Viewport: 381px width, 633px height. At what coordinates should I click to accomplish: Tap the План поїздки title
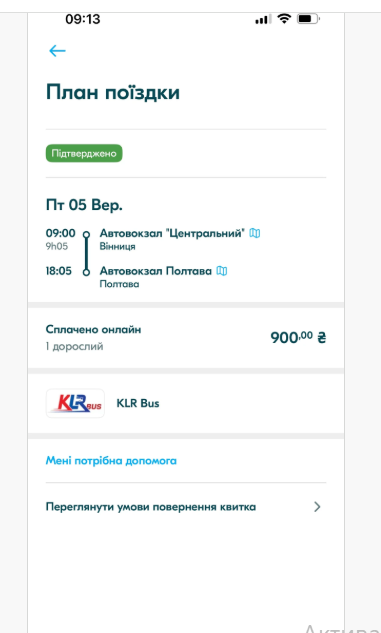(113, 92)
